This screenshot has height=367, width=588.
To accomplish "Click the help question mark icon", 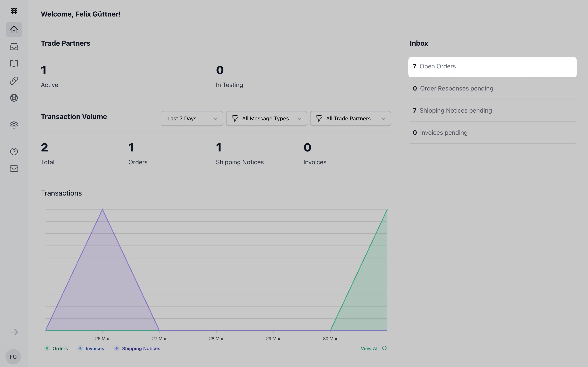I will [14, 151].
